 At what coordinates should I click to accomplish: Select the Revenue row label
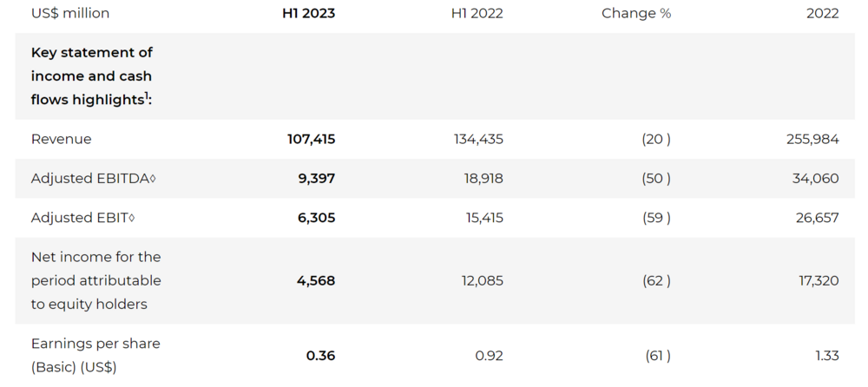click(61, 139)
